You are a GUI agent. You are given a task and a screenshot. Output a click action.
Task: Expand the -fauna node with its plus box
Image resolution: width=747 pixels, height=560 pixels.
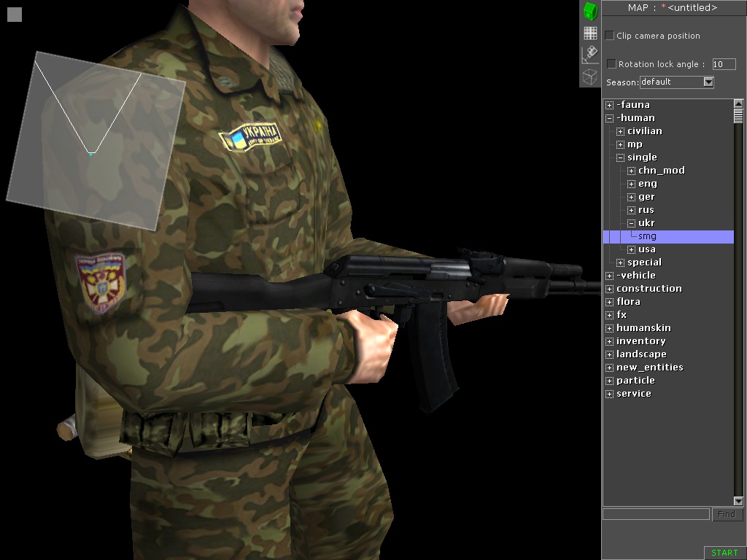pyautogui.click(x=609, y=105)
